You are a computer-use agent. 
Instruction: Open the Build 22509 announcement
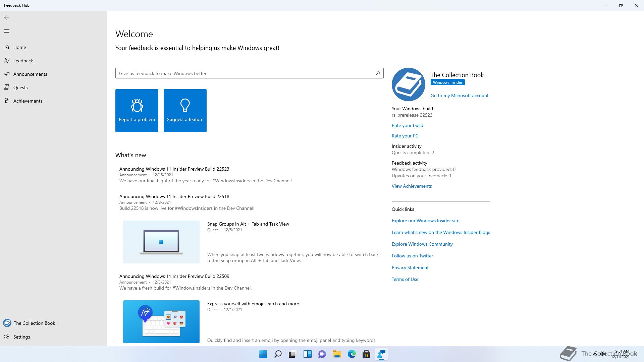pyautogui.click(x=174, y=276)
